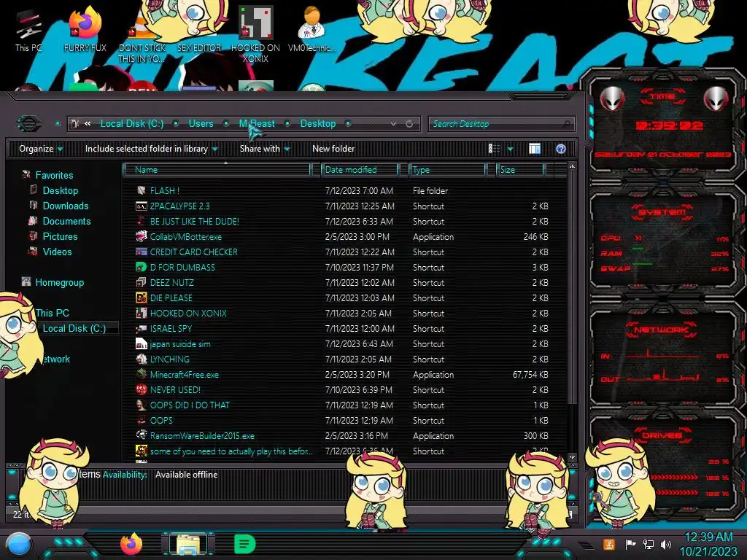
Task: Toggle the preview pane icon
Action: 535,149
